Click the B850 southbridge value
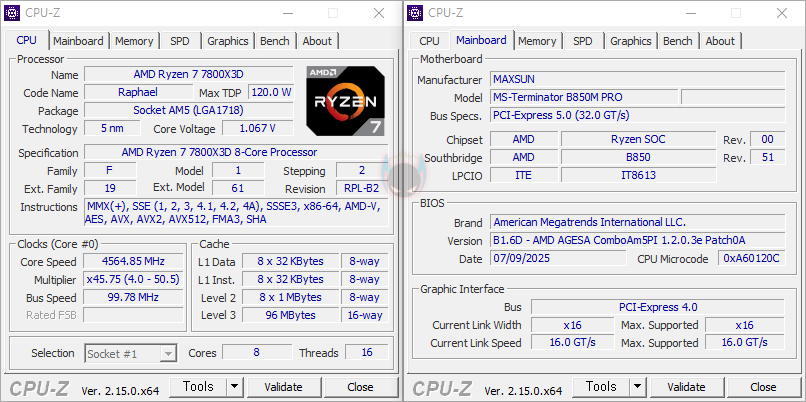The width and height of the screenshot is (806, 402). pos(638,157)
